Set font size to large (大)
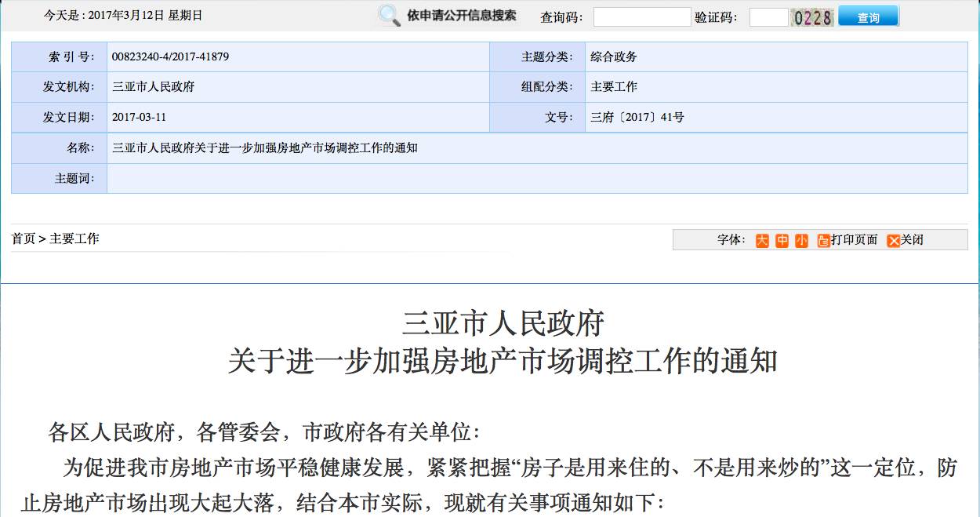Viewport: 980px width, 517px height. tap(762, 241)
